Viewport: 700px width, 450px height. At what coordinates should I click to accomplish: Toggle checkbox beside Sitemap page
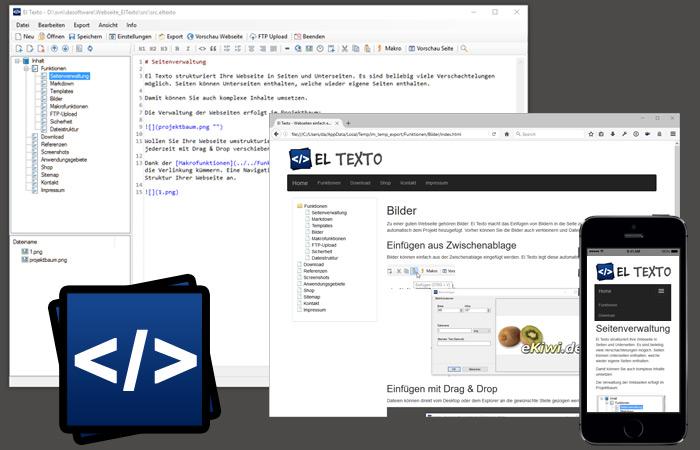coord(35,175)
